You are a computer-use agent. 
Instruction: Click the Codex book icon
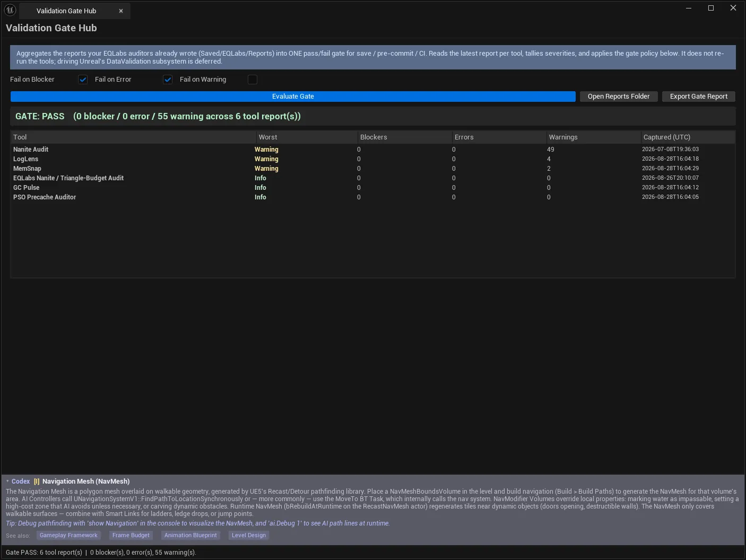(x=37, y=482)
